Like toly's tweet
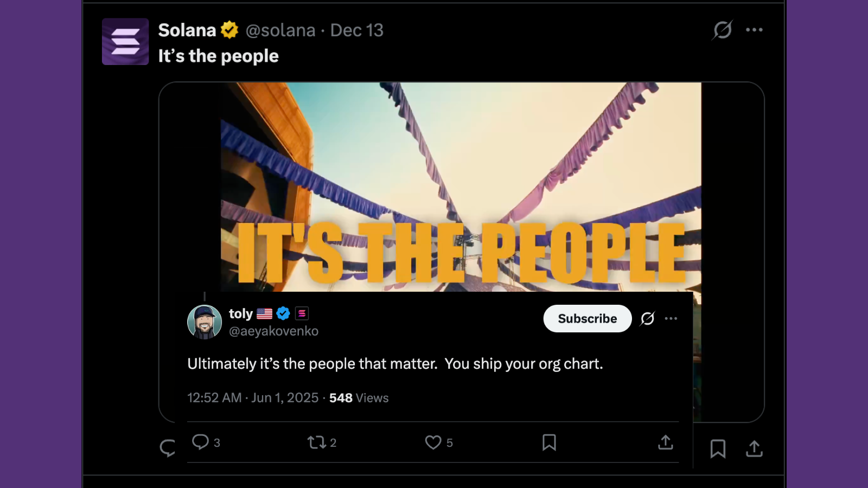 click(432, 442)
